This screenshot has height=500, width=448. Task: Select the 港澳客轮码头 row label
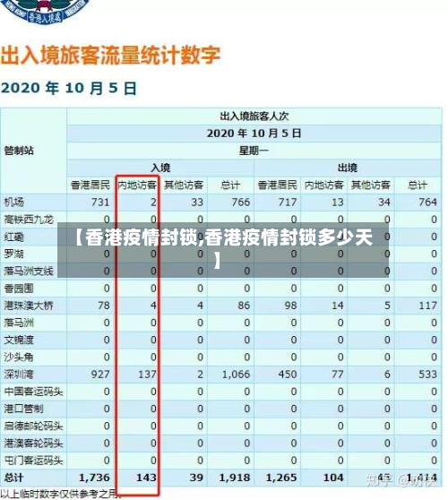[33, 444]
